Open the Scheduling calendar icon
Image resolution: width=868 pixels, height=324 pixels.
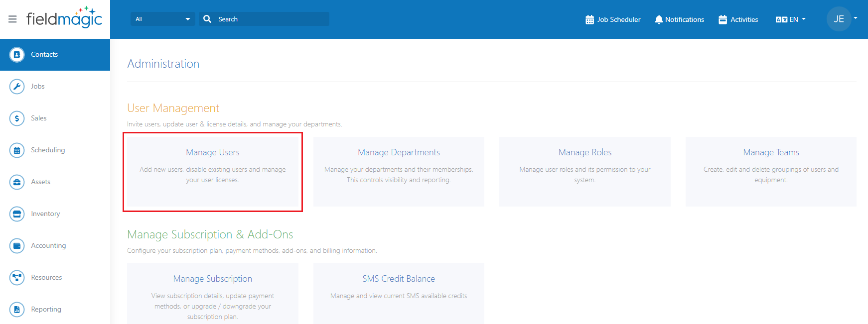(x=17, y=150)
